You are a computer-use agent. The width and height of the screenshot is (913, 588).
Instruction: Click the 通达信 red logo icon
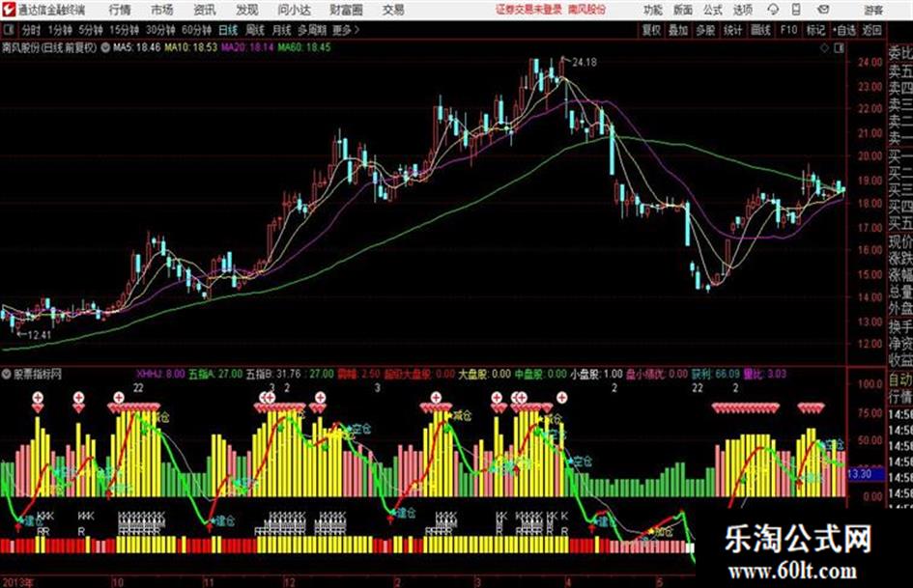(x=8, y=10)
